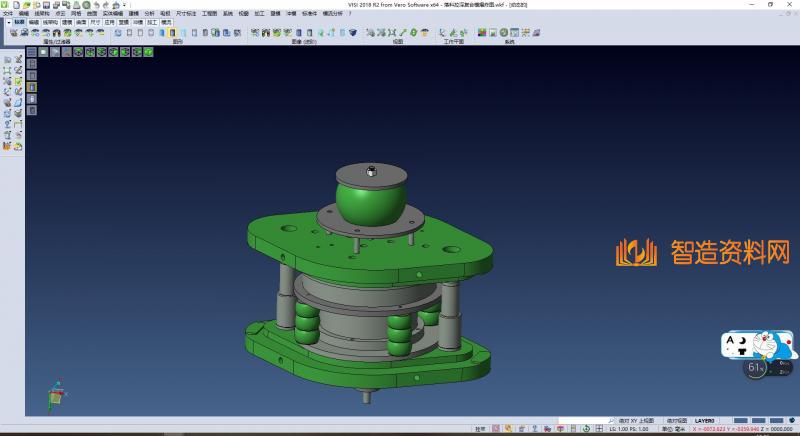Image resolution: width=800 pixels, height=436 pixels.
Task: Open the color palette icon in 系统 group
Action: click(481, 33)
